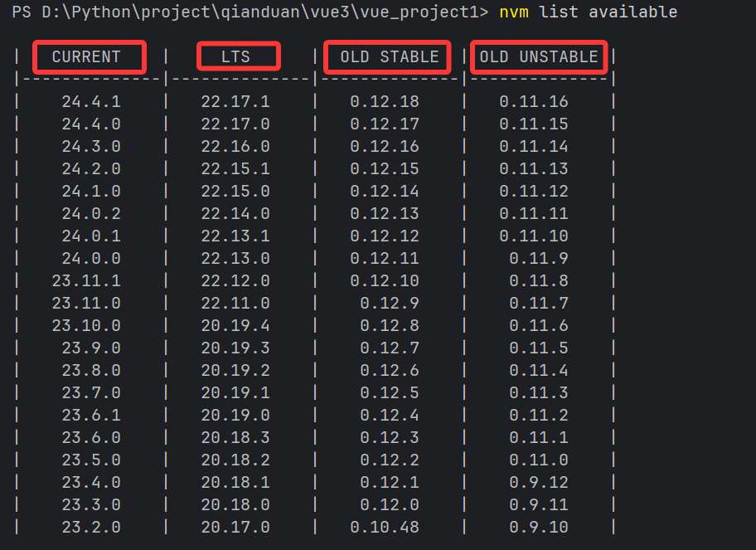The width and height of the screenshot is (756, 550).
Task: Select old unstable version 0.11.0
Action: point(539,460)
